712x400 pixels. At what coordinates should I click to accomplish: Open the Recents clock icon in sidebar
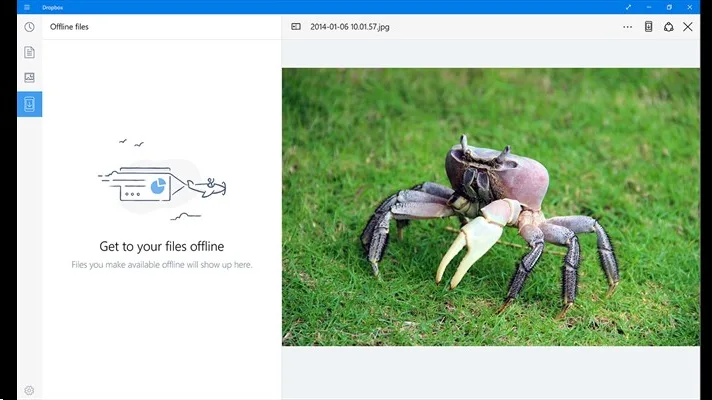29,27
